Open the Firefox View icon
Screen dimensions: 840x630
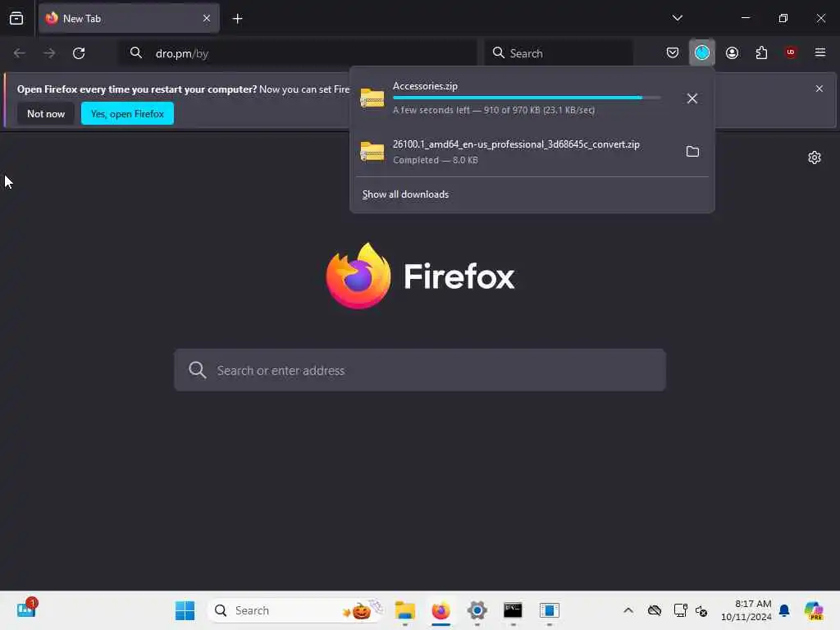(16, 18)
